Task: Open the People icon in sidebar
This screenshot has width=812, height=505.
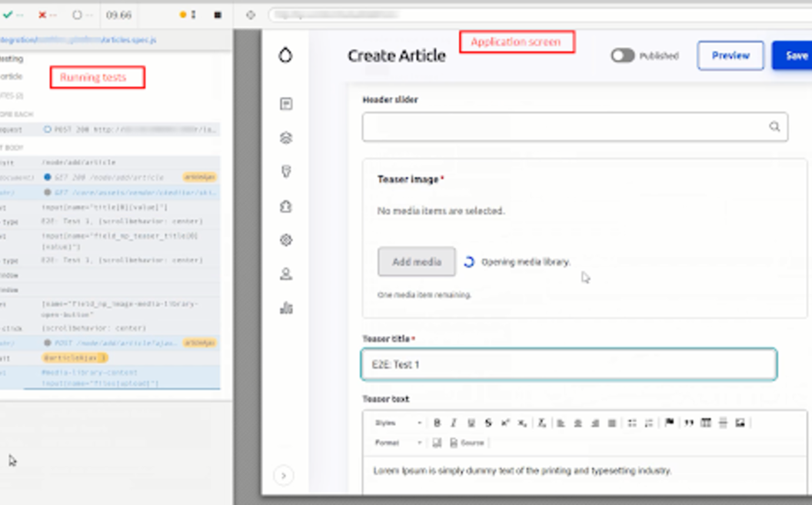Action: point(286,274)
